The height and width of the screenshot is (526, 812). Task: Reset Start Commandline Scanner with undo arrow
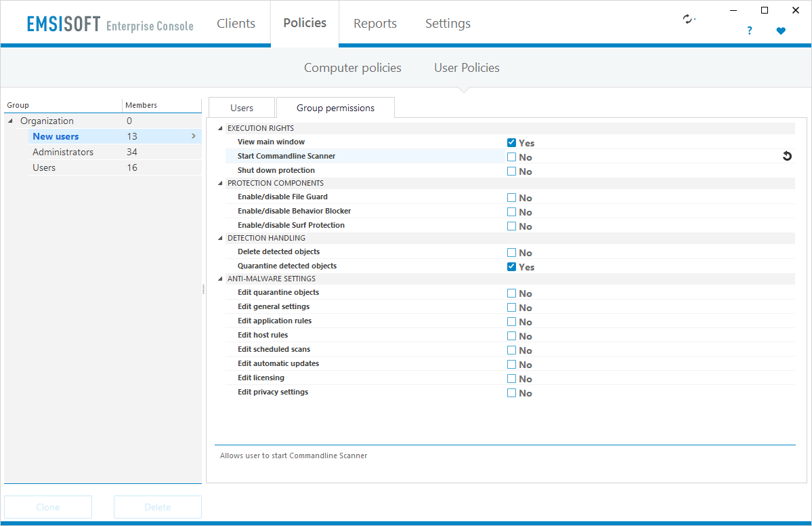click(x=786, y=157)
